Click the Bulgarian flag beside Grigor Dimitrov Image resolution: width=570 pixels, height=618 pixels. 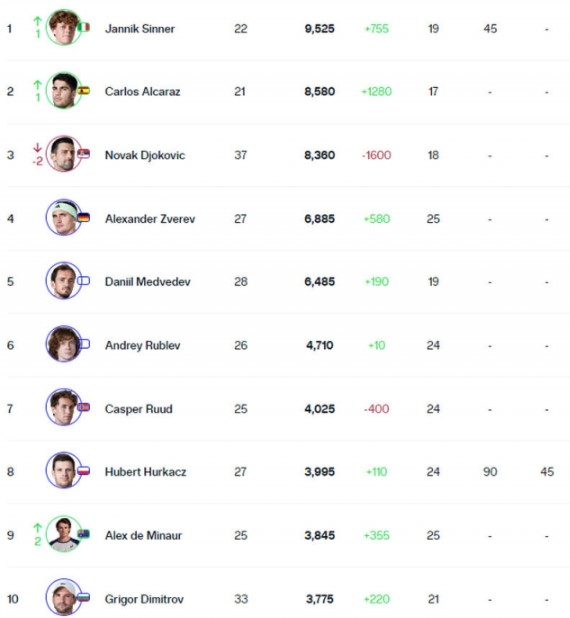83,598
